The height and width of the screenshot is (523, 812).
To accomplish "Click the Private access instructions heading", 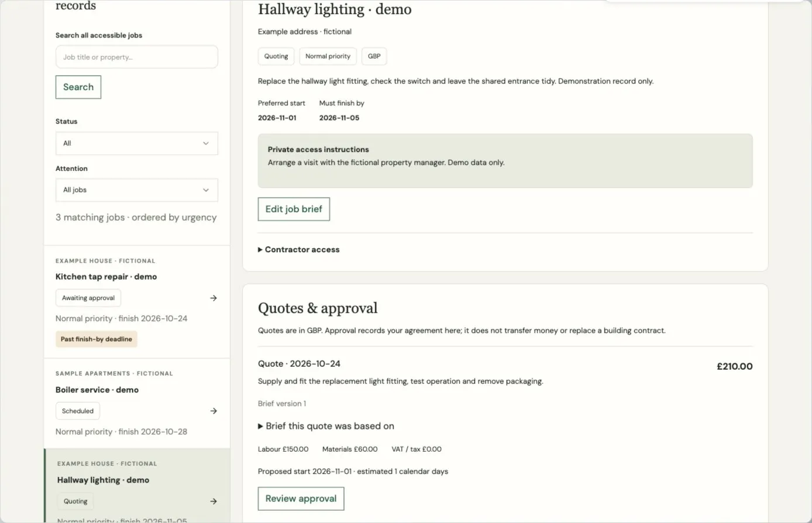I will point(318,150).
